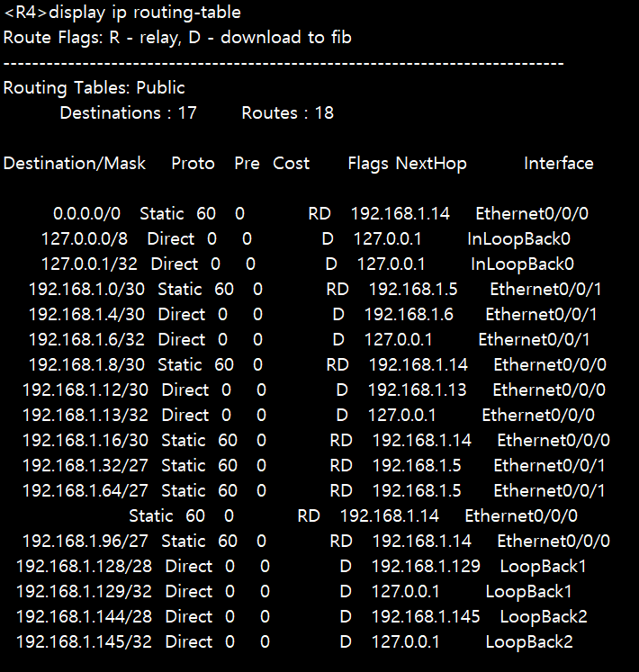The height and width of the screenshot is (672, 639).
Task: Click LoopBack1 in the 192.168.1.128/28 row
Action: pos(544,567)
